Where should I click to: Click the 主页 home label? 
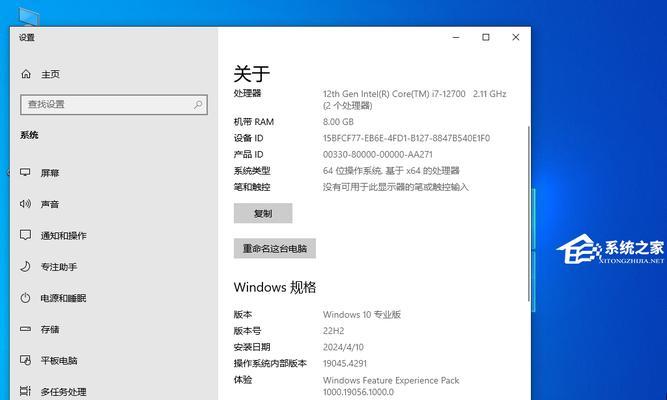tap(50, 74)
